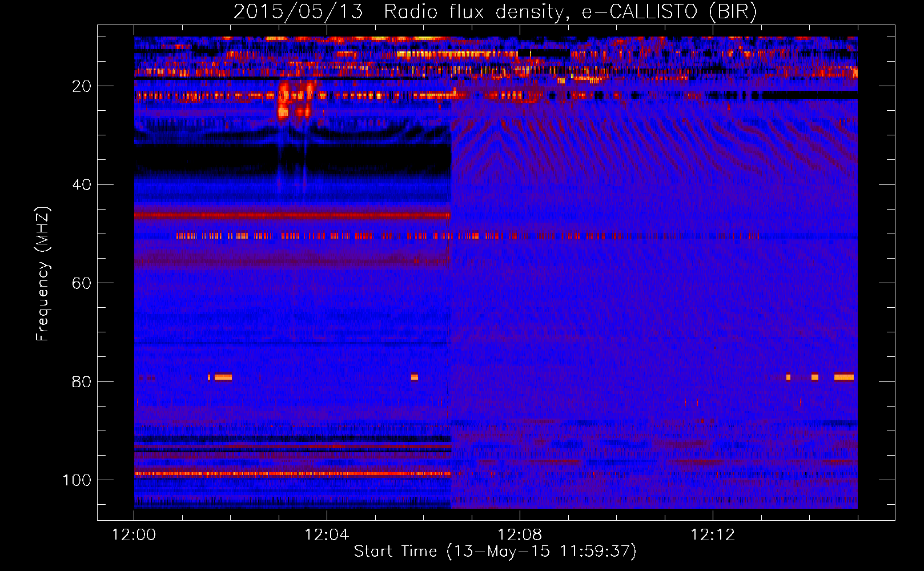Click the 40 MHz frequency tick label
Viewport: 924px width, 571px height.
(82, 185)
